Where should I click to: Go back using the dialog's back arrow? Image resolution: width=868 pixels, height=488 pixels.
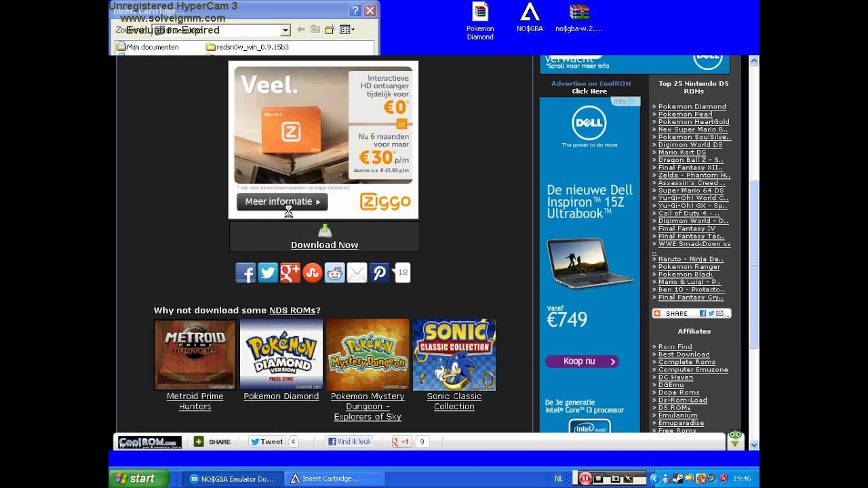[301, 30]
